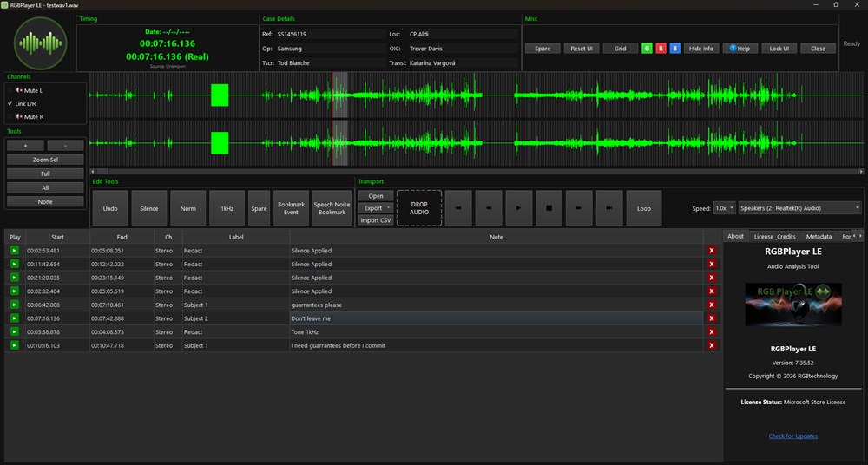Switch to the Metadata tab
Image resolution: width=868 pixels, height=465 pixels.
[819, 236]
